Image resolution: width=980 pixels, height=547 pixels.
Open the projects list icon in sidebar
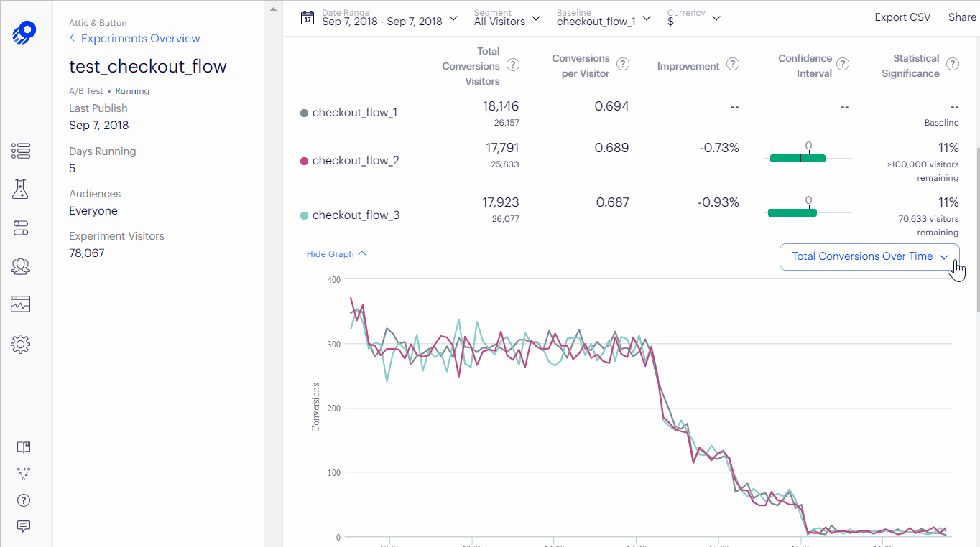21,151
